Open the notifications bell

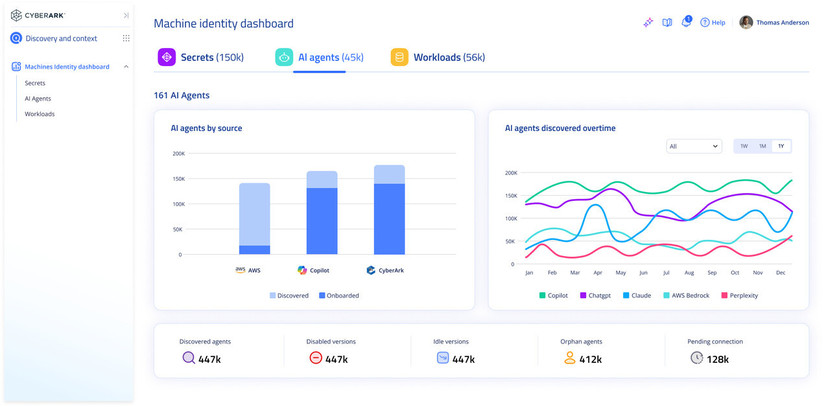(x=686, y=22)
